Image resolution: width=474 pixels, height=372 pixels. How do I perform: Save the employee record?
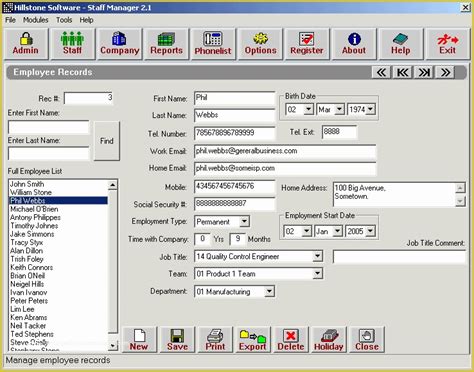coord(177,340)
